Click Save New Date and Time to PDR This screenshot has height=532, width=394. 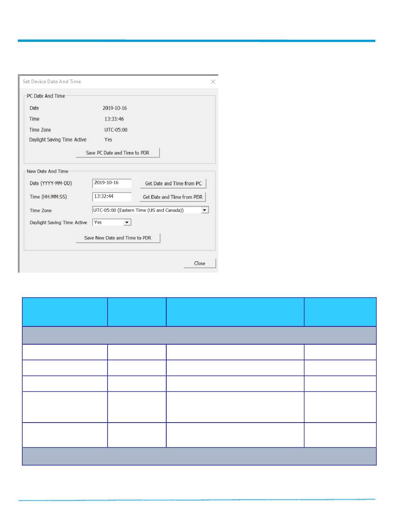(118, 238)
